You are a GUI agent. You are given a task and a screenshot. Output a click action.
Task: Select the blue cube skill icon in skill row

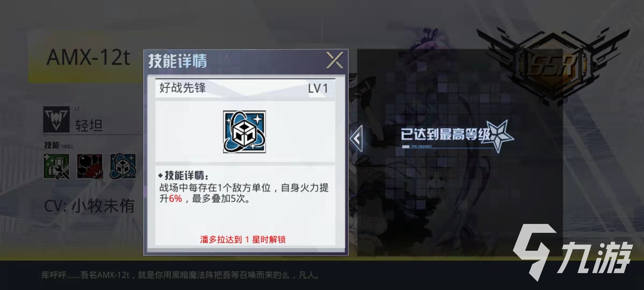tap(123, 166)
